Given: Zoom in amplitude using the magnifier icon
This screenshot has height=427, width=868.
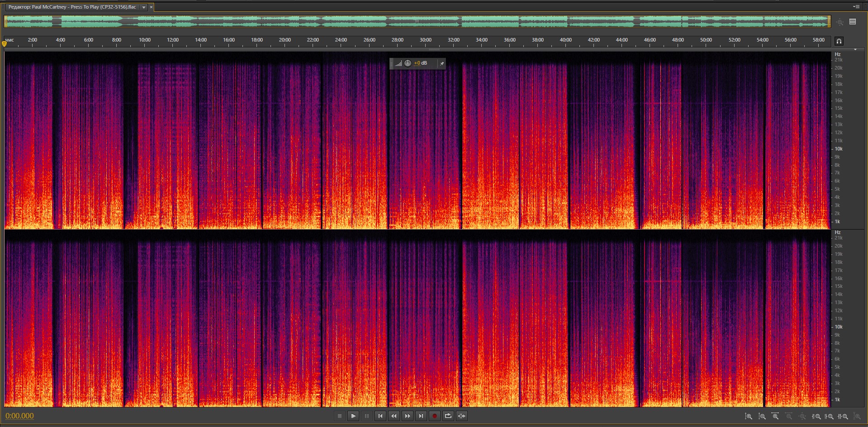Looking at the screenshot, I should pyautogui.click(x=748, y=416).
